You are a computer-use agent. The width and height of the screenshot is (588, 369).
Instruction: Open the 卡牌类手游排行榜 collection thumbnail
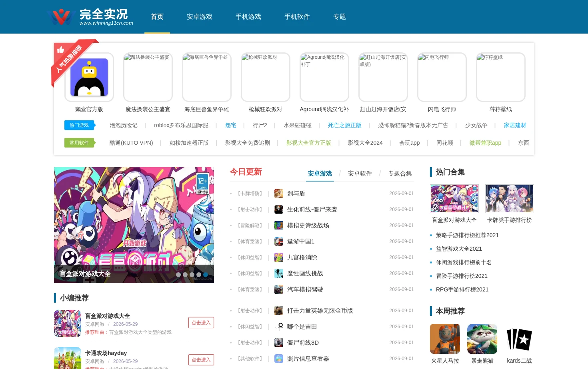pos(510,199)
